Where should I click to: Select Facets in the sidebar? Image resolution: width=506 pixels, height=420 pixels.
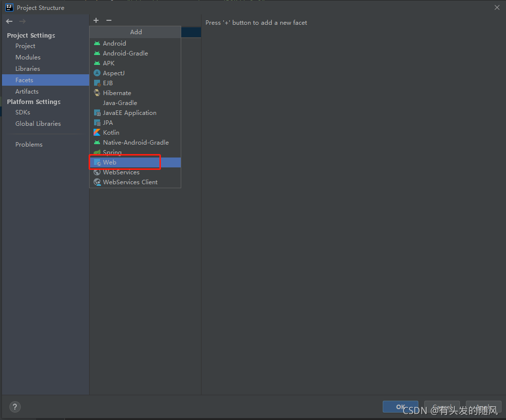[46, 80]
